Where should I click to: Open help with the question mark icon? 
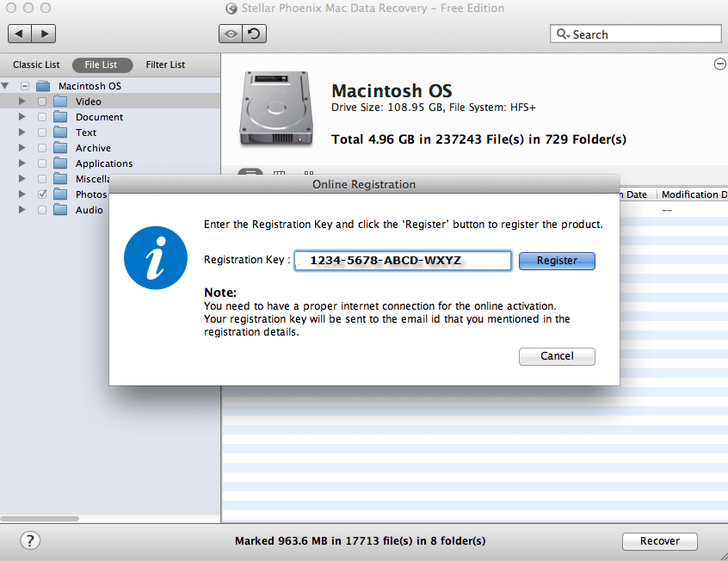(30, 540)
